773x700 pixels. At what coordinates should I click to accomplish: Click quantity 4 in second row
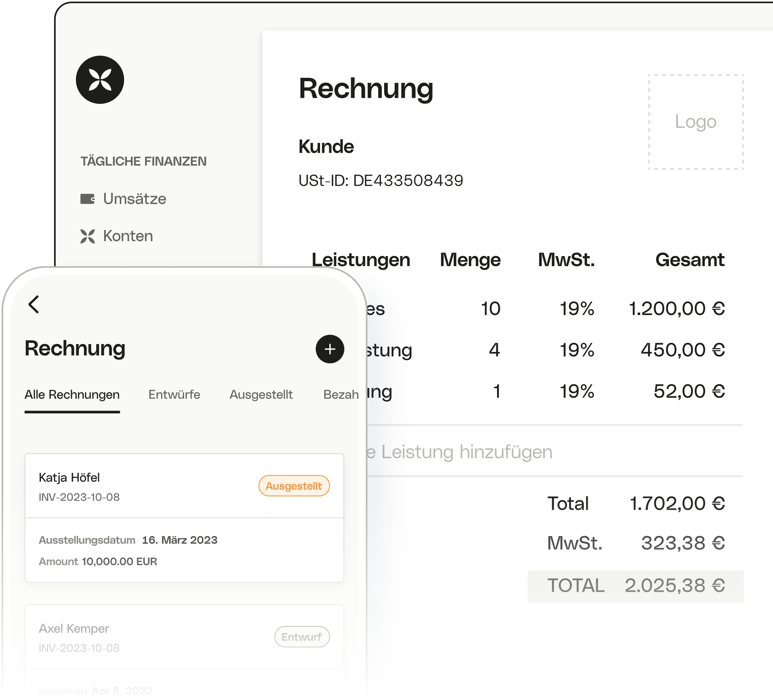[x=494, y=350]
